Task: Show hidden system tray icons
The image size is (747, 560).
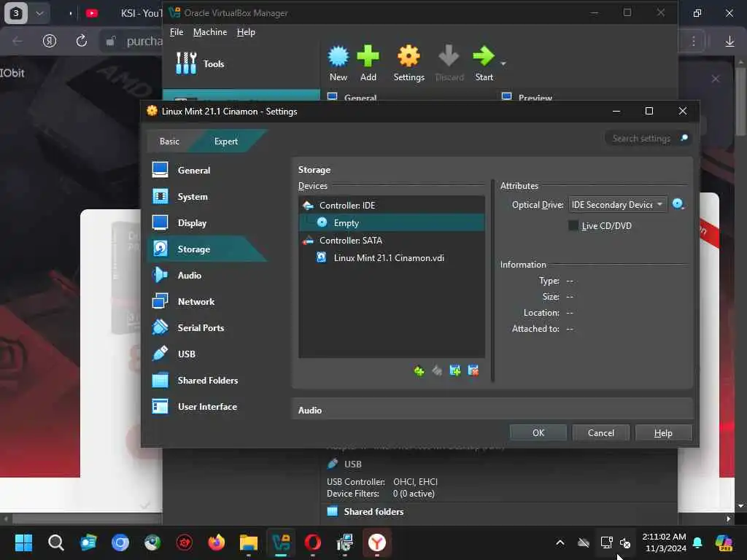Action: point(560,542)
